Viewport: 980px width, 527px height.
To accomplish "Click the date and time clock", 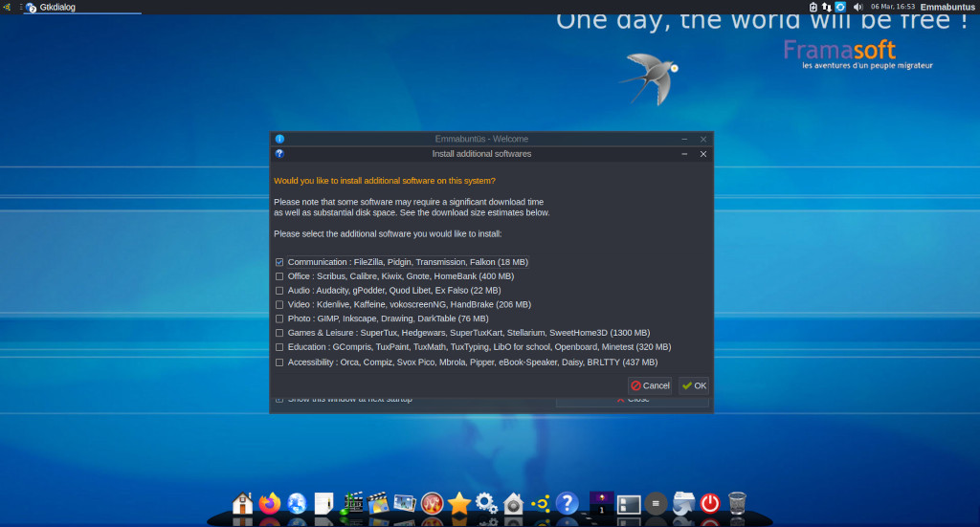I will pos(893,7).
